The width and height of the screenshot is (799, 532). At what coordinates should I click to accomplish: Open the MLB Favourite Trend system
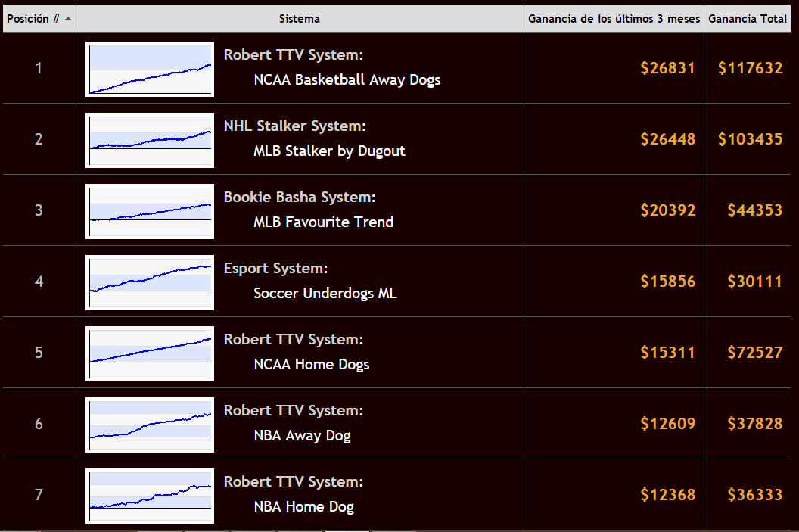[324, 222]
